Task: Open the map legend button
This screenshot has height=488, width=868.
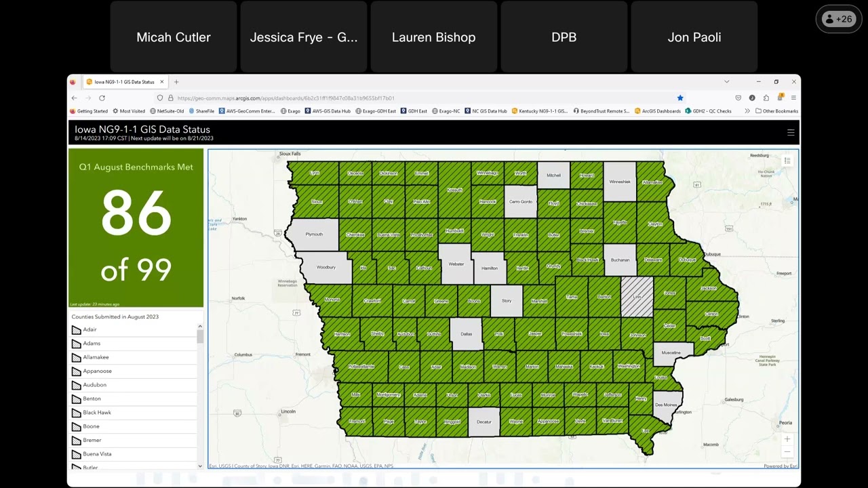Action: click(787, 161)
